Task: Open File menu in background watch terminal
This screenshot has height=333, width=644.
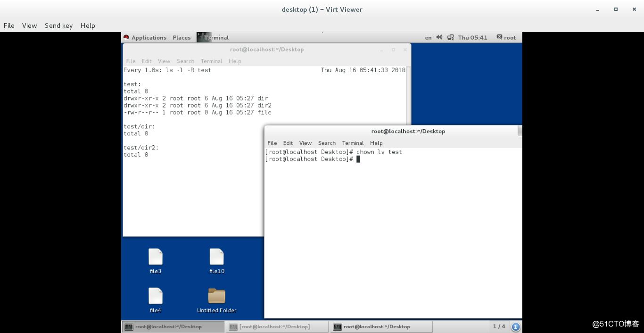Action: point(131,61)
